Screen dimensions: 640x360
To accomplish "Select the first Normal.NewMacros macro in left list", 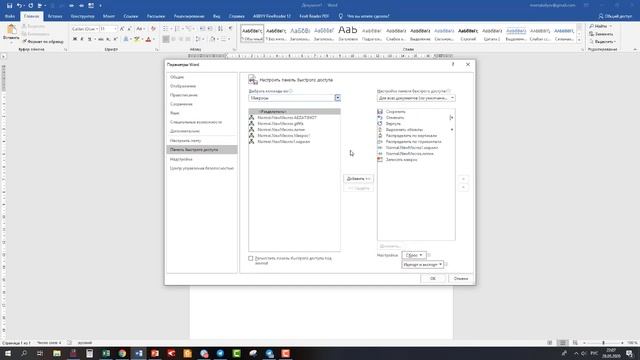I will (294, 118).
